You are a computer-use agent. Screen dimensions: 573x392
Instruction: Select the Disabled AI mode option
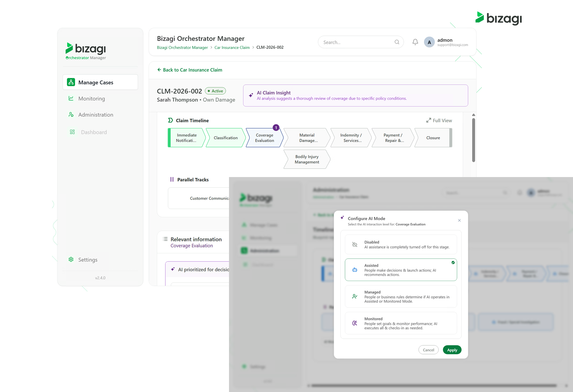click(x=401, y=244)
